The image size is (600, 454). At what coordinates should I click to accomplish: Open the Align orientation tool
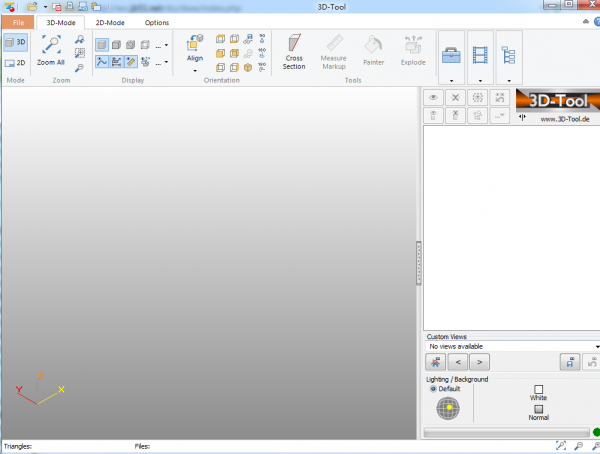pyautogui.click(x=195, y=48)
